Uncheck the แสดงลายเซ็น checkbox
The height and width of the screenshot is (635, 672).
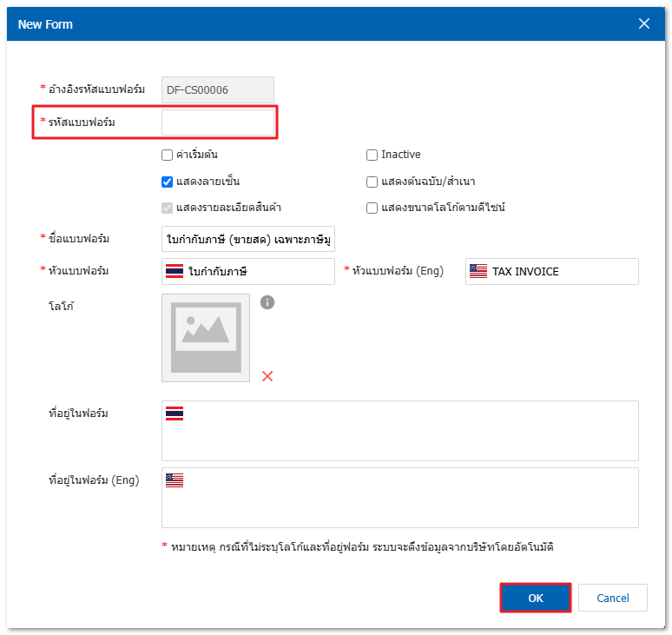tap(168, 182)
